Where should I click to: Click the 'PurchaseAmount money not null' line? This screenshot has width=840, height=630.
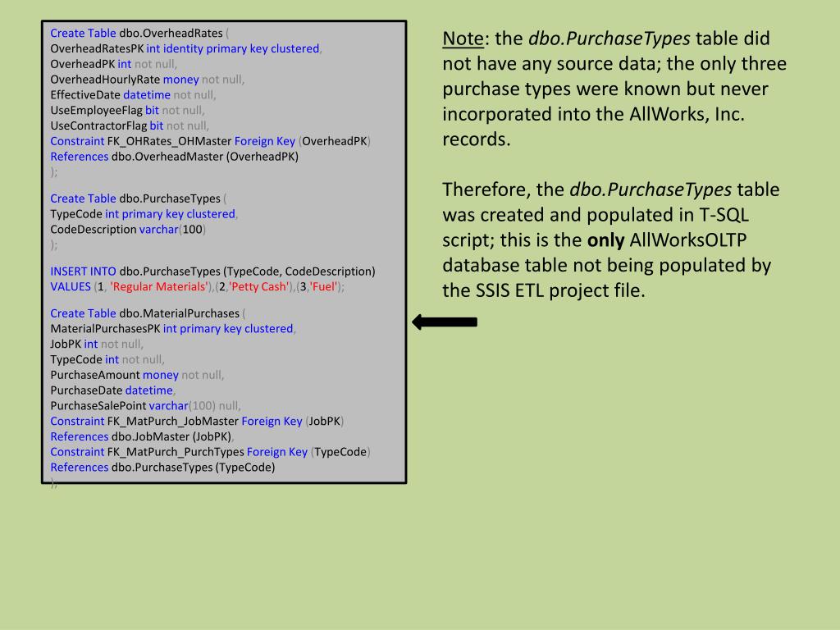[137, 376]
